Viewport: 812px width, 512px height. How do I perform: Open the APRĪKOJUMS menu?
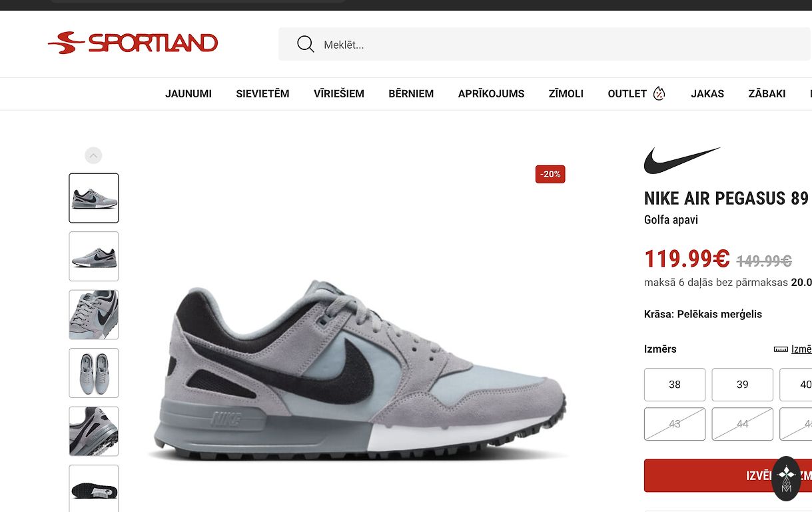coord(492,94)
